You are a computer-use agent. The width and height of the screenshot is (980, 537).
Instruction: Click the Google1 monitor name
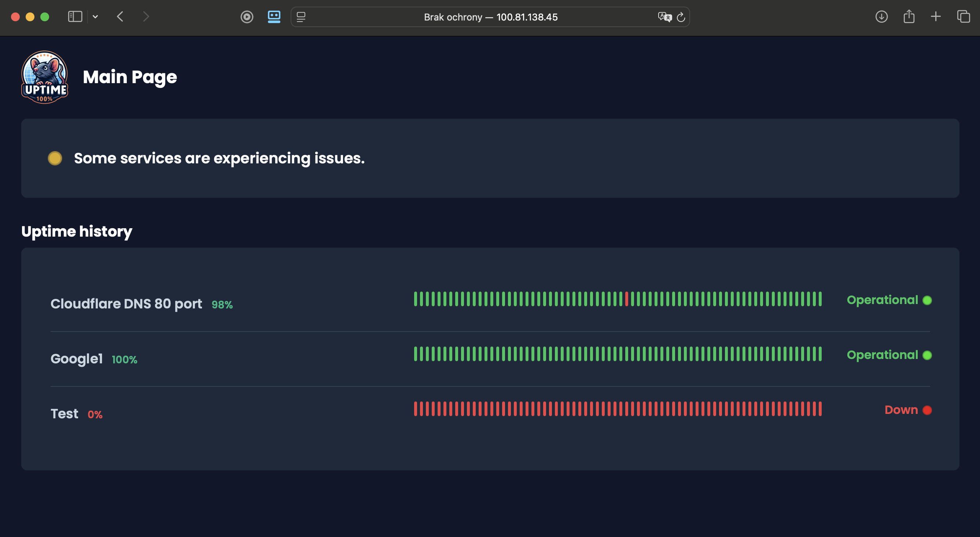point(77,359)
